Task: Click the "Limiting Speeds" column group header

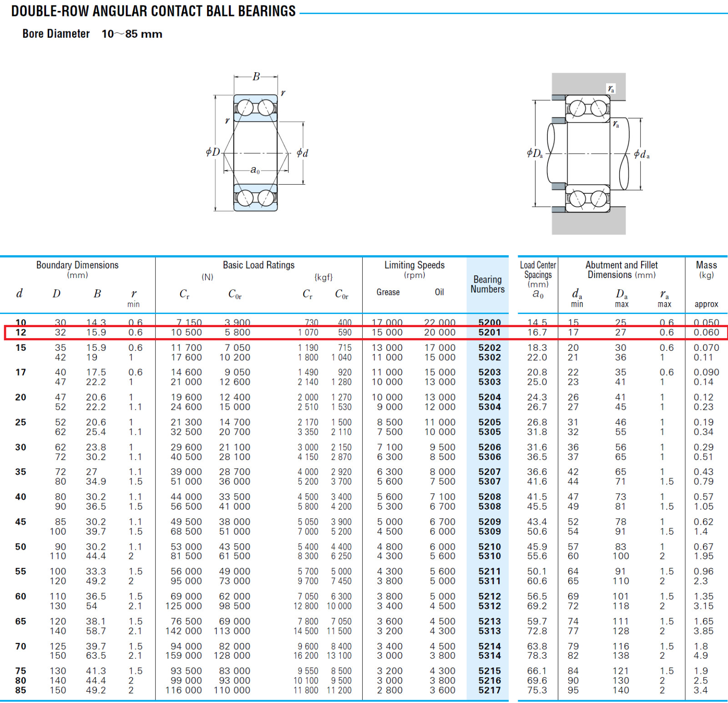Action: (415, 265)
